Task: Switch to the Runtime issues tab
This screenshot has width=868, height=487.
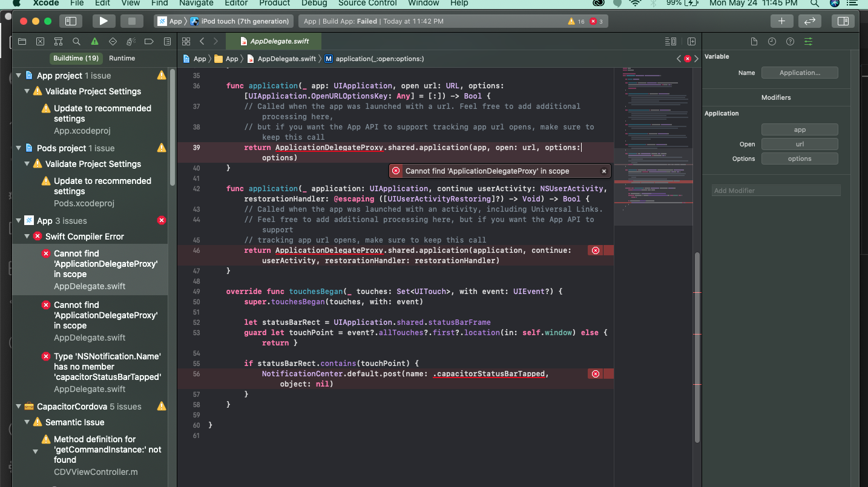Action: point(122,59)
